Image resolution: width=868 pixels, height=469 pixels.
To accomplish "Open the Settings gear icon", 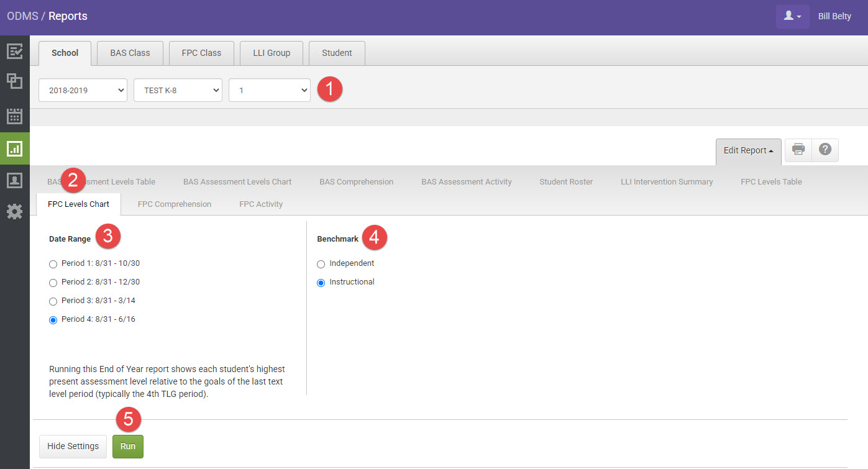I will pos(15,211).
